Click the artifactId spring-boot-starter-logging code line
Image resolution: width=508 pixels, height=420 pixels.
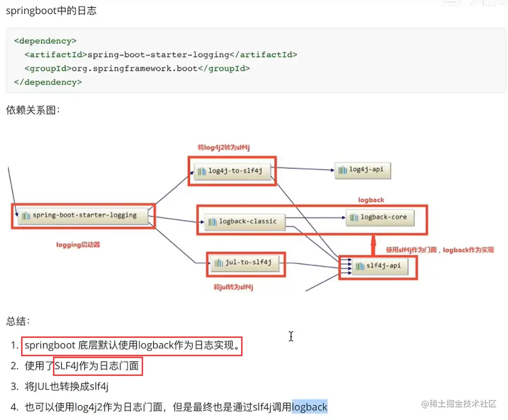point(161,55)
